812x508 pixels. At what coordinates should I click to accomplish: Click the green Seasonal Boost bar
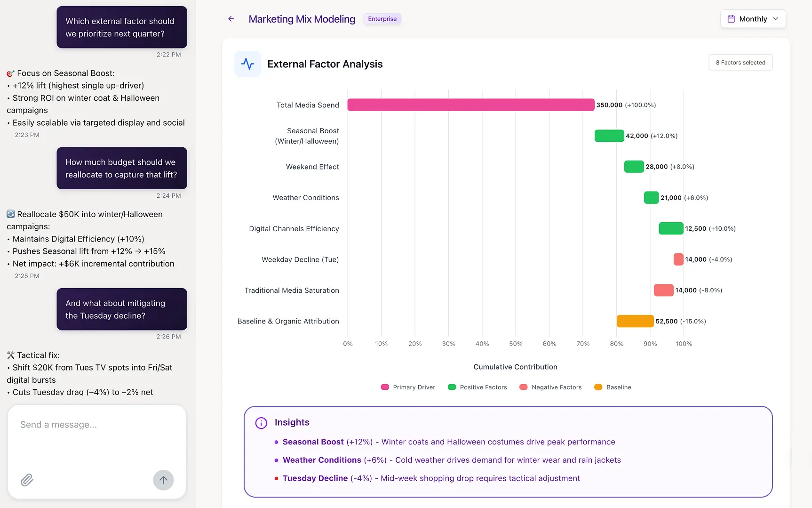coord(609,136)
